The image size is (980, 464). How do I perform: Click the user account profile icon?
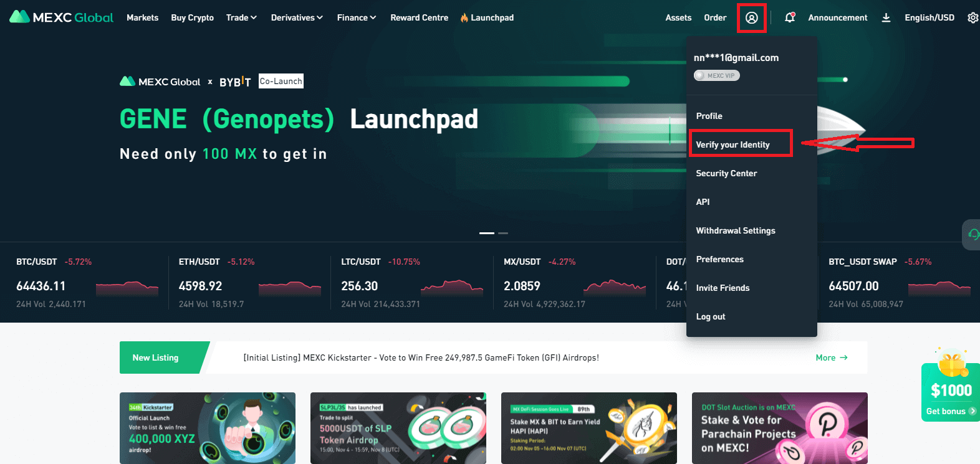(x=751, y=18)
